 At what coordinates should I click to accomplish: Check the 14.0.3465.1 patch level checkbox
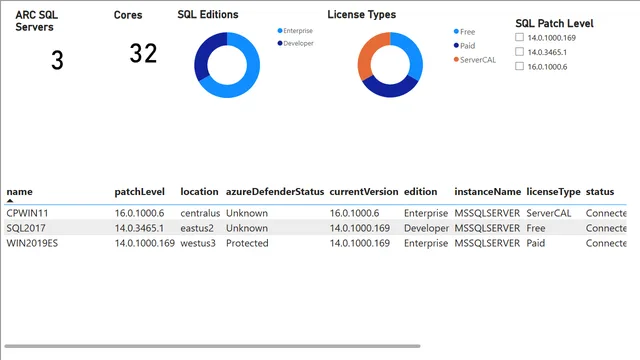pyautogui.click(x=519, y=51)
